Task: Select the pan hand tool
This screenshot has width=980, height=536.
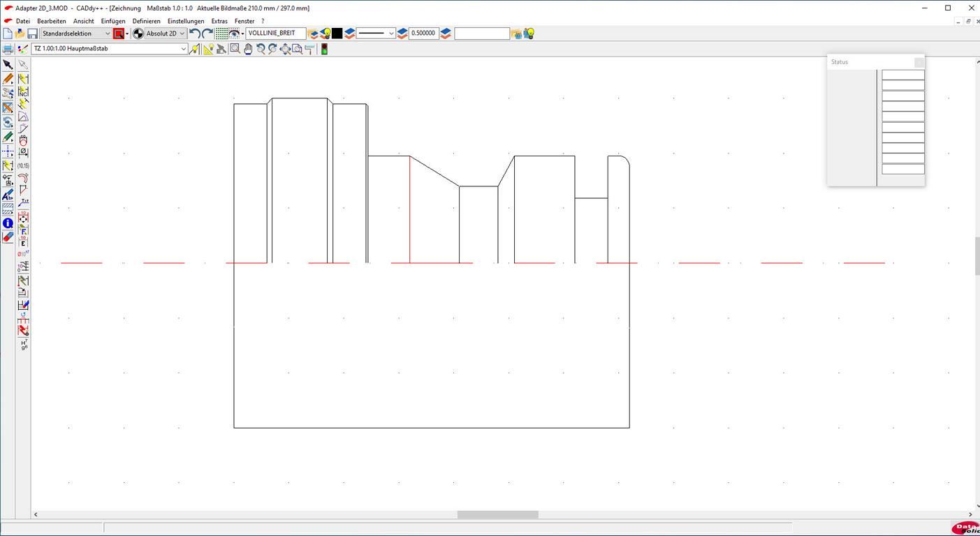Action: coord(248,49)
